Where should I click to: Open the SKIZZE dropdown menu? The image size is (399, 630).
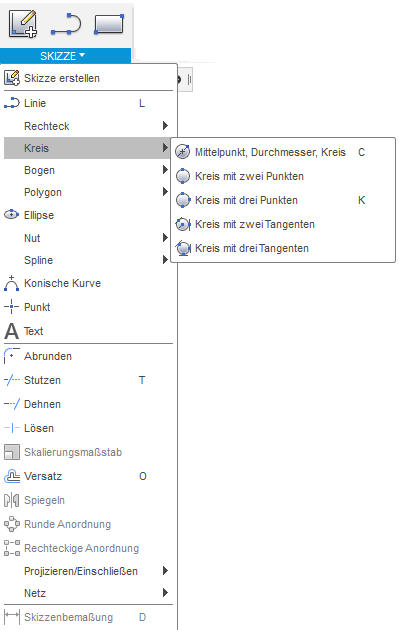[x=65, y=55]
